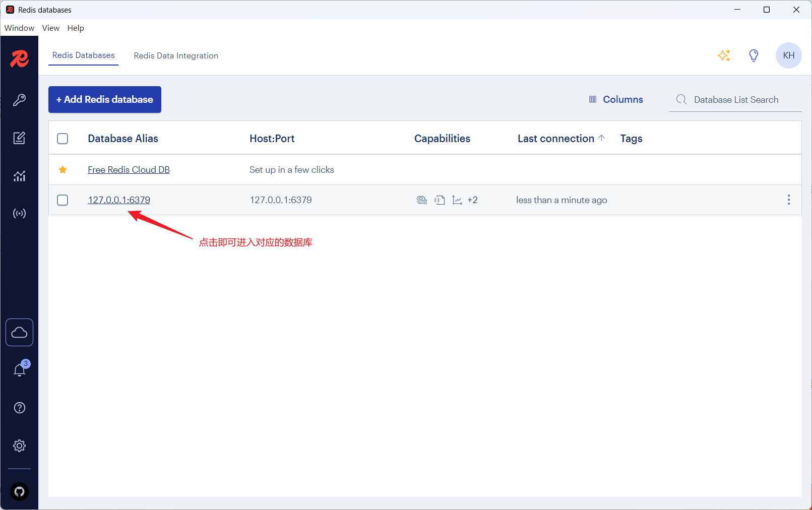Screen dimensions: 812x510
Task: Click the Tags column header
Action: [x=631, y=139]
